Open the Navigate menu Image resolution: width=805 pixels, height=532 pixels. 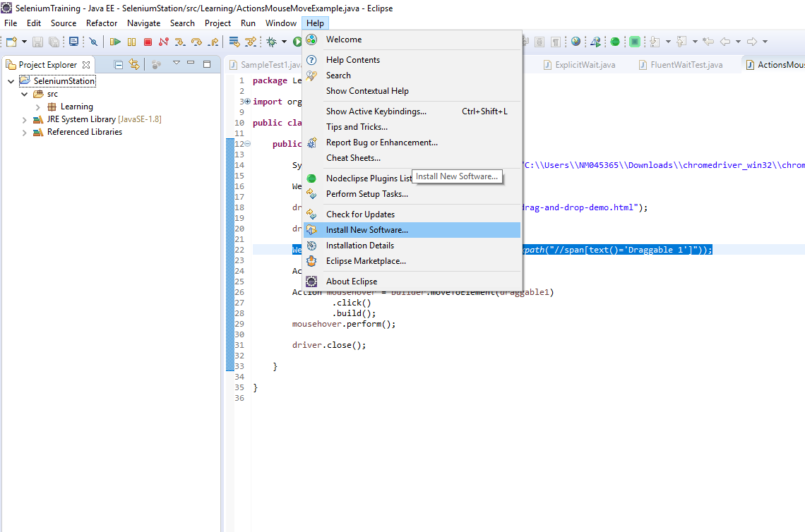coord(144,23)
